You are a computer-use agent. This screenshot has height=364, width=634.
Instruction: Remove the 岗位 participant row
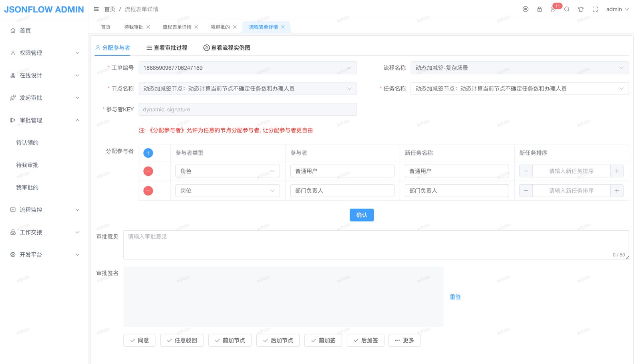pos(148,191)
